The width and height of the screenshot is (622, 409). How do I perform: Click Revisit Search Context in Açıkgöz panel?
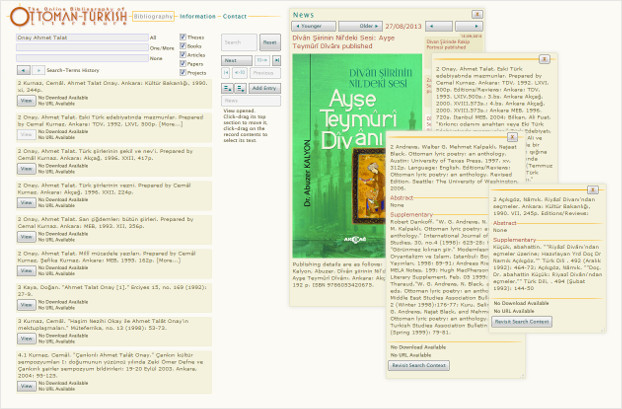(522, 322)
